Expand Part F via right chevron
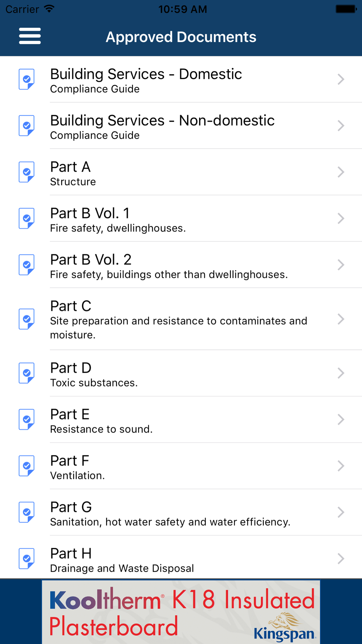 (x=341, y=466)
